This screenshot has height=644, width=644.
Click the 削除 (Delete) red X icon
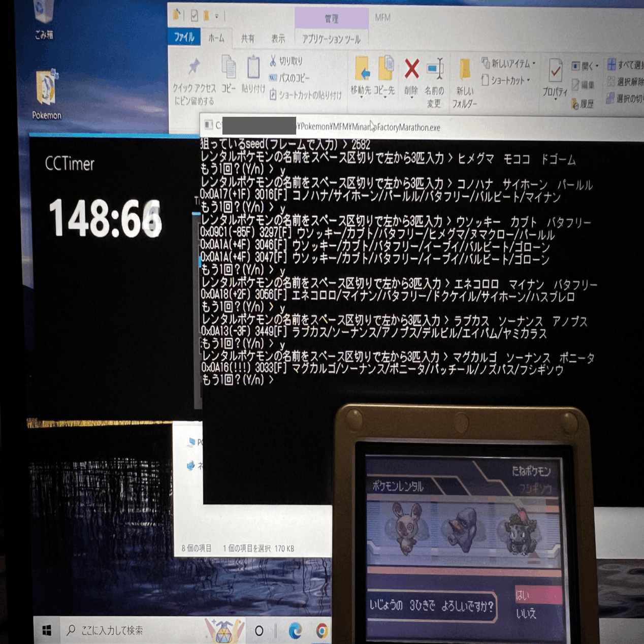click(411, 69)
